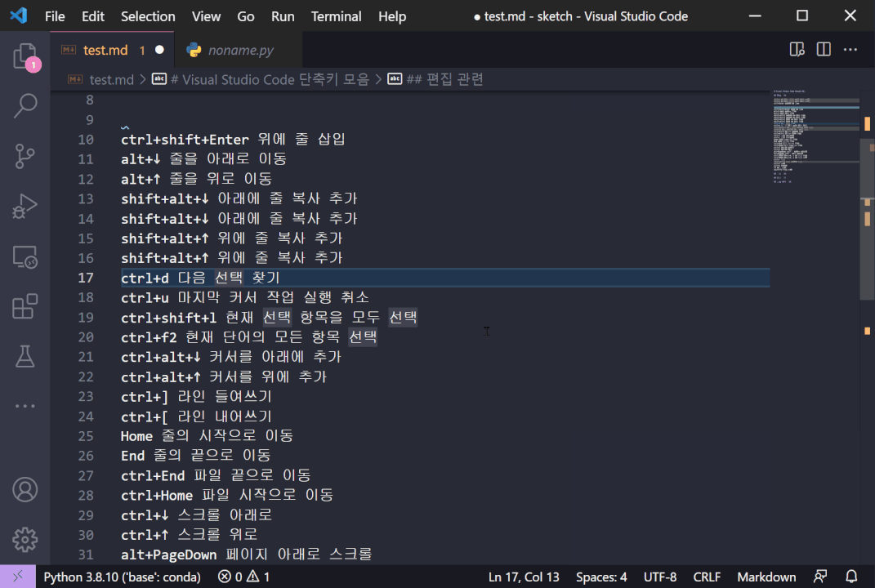The image size is (875, 588).
Task: Open editor More Actions ellipsis
Action: coord(850,50)
